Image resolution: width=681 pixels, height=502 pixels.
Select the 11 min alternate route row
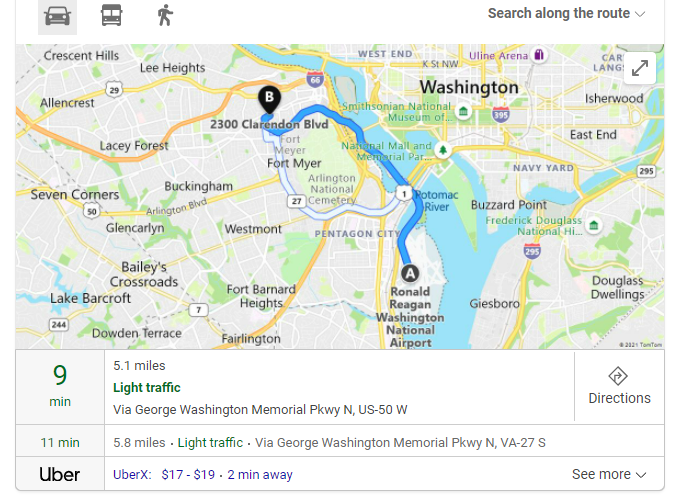point(340,441)
